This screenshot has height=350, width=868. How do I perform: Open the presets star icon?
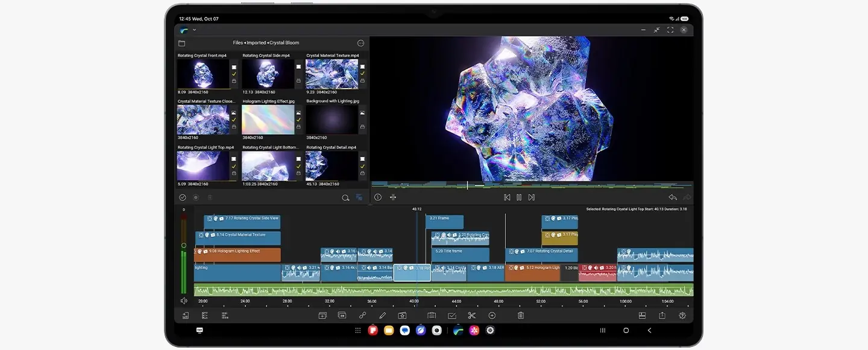click(402, 315)
